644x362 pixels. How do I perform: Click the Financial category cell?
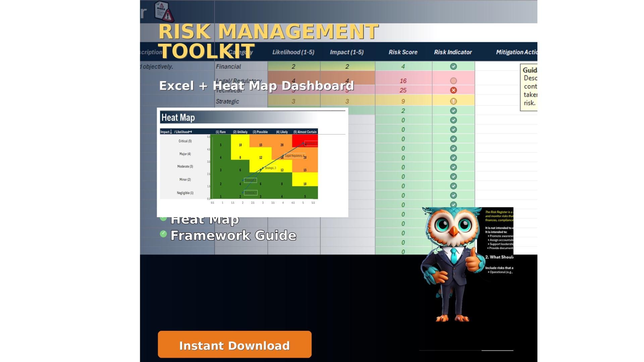[x=241, y=66]
